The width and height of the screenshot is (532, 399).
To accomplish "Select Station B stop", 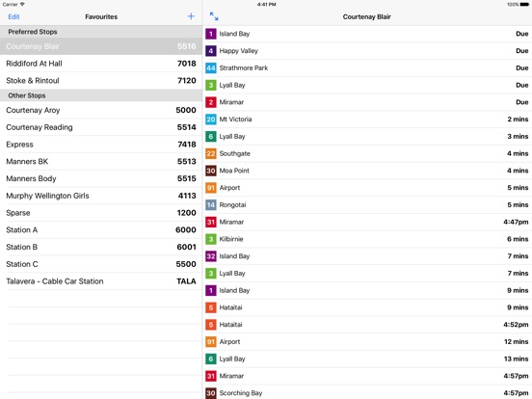I will 101,247.
